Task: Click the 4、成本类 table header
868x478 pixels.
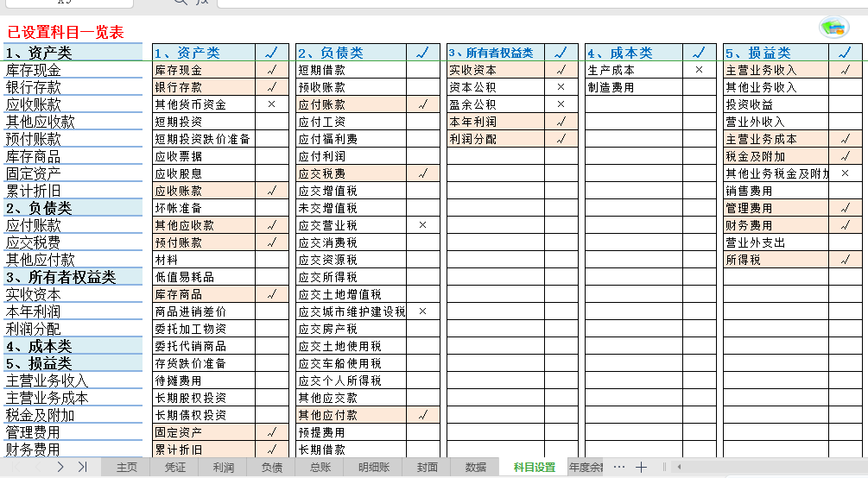Action: click(634, 53)
